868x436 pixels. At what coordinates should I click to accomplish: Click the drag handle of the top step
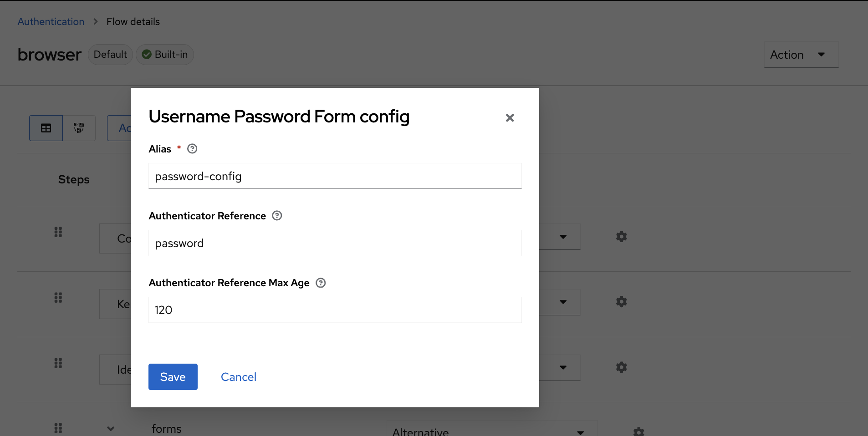pos(58,232)
